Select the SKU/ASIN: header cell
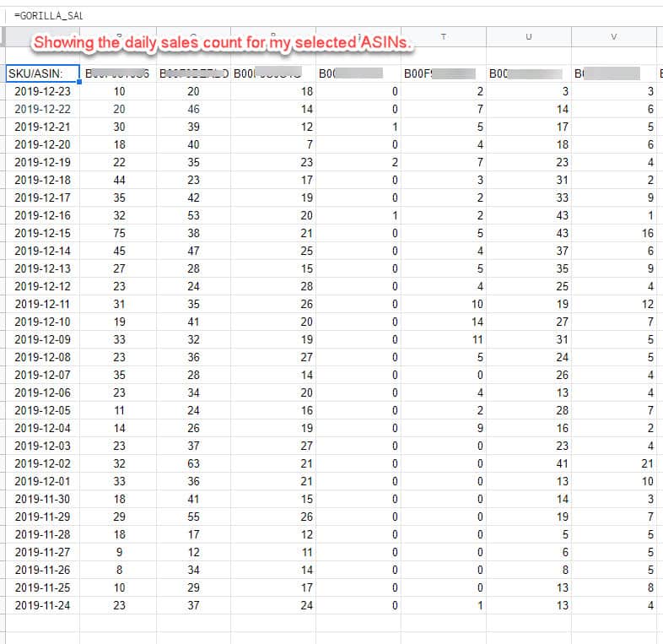The height and width of the screenshot is (644, 663). [x=40, y=73]
